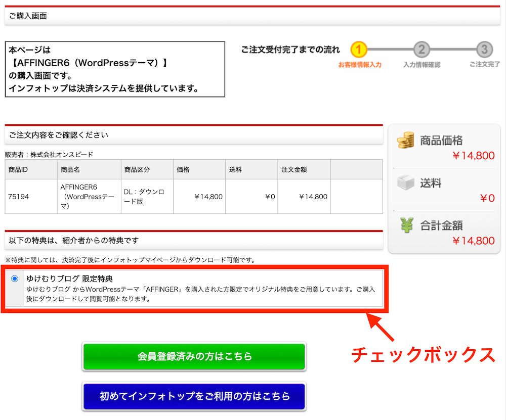Select the ゆけむりブログ 限定特典 radio button
Image resolution: width=506 pixels, height=420 pixels.
(15, 278)
